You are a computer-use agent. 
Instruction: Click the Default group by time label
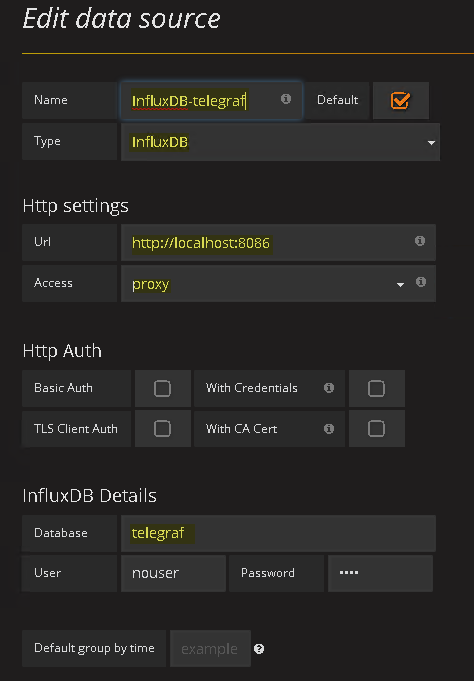coord(94,648)
